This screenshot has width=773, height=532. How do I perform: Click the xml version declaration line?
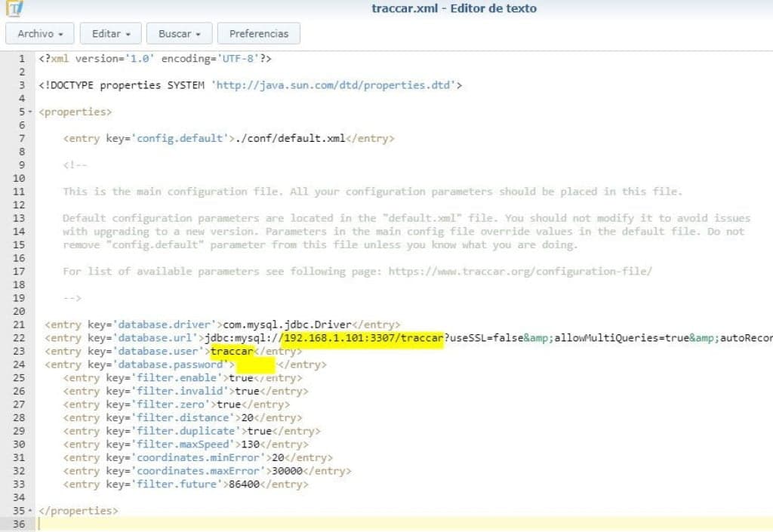click(156, 59)
